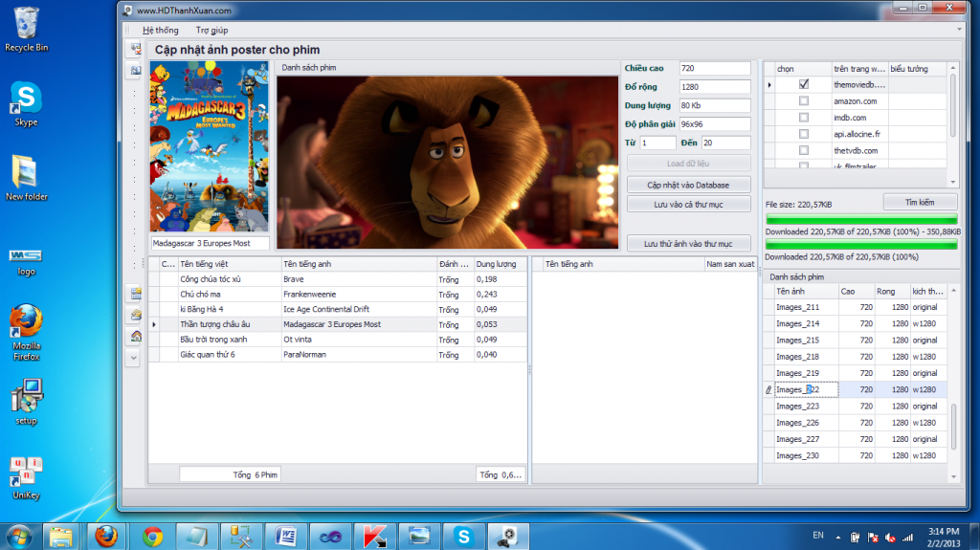Open the infinity-logo app in the taskbar

330,537
